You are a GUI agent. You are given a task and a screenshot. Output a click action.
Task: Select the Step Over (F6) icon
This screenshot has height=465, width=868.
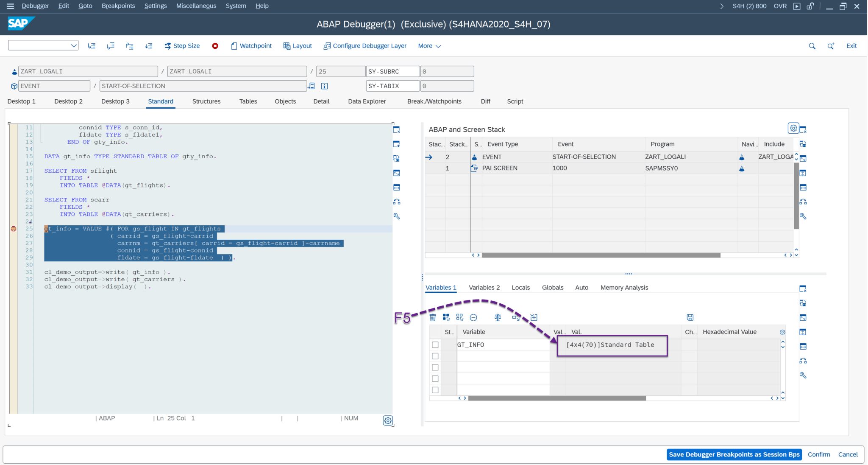(111, 45)
